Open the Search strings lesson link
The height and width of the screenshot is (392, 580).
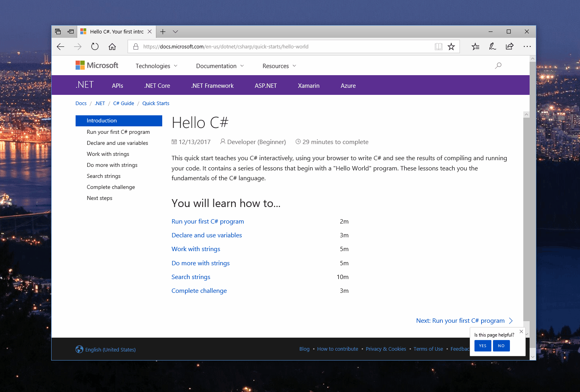[191, 277]
